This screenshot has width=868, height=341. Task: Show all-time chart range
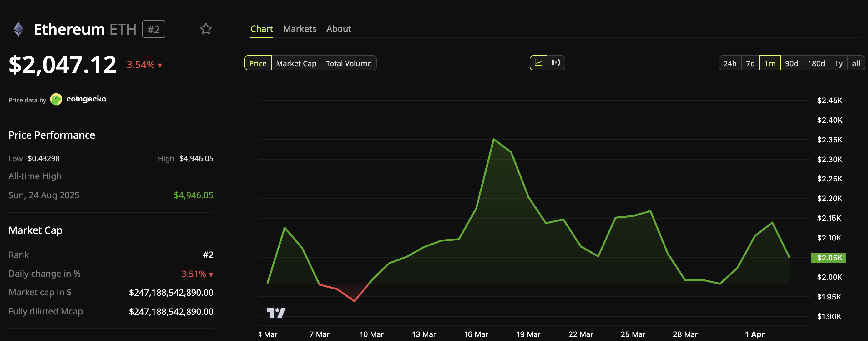(855, 63)
